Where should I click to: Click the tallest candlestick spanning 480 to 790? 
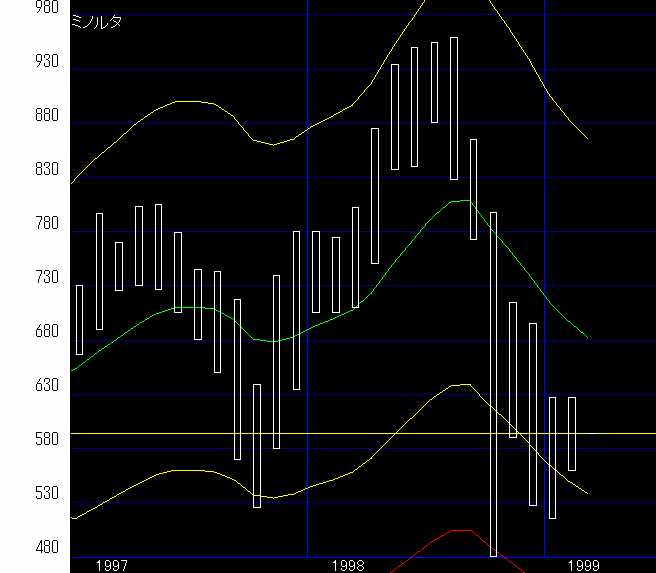coord(493,380)
